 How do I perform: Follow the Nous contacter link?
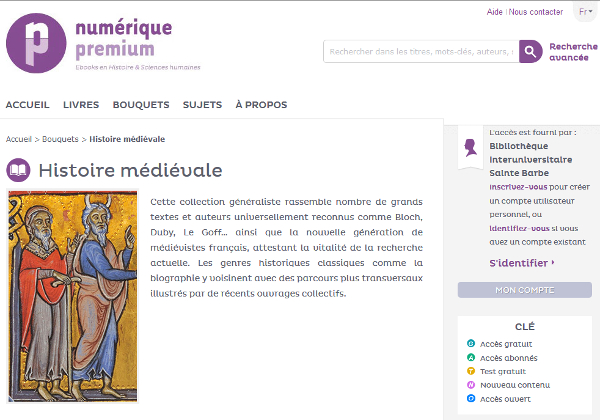coord(536,12)
